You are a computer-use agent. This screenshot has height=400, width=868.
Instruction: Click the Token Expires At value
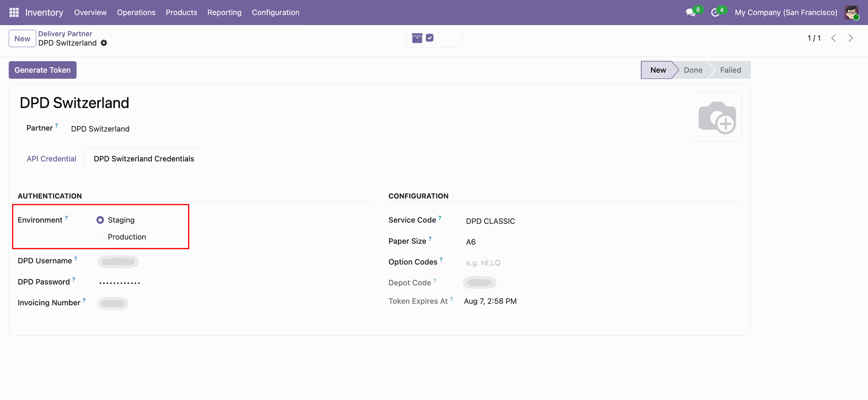click(490, 301)
